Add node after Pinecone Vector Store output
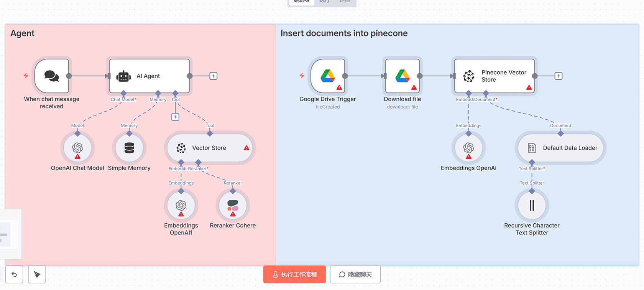Image resolution: width=644 pixels, height=290 pixels. [x=559, y=76]
